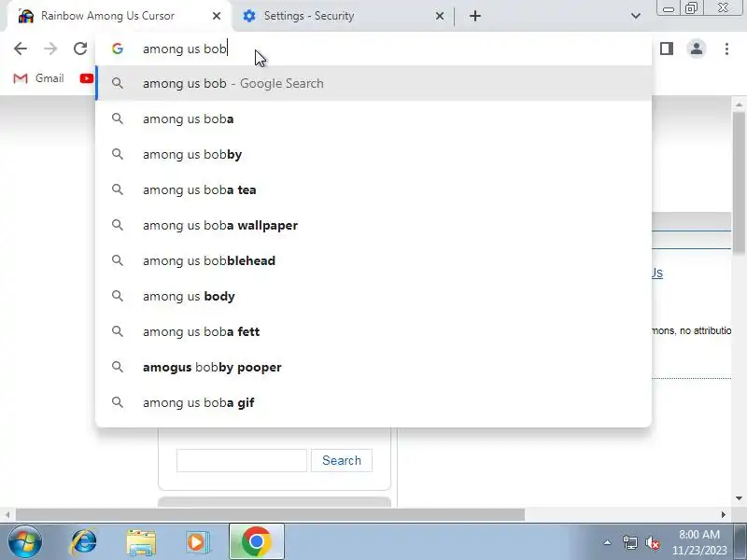Close the Rainbow Among Us Cursor tab

(x=217, y=16)
